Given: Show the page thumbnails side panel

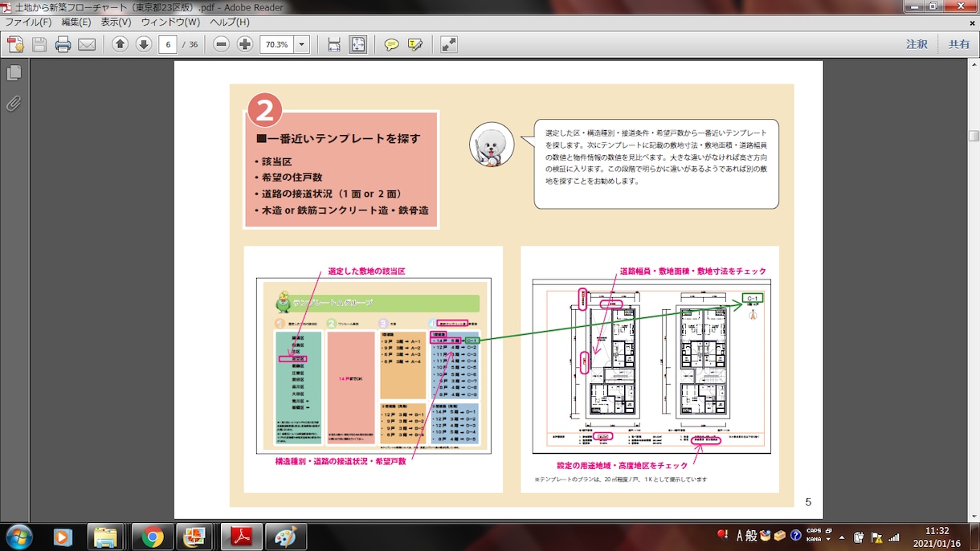Looking at the screenshot, I should [x=14, y=73].
